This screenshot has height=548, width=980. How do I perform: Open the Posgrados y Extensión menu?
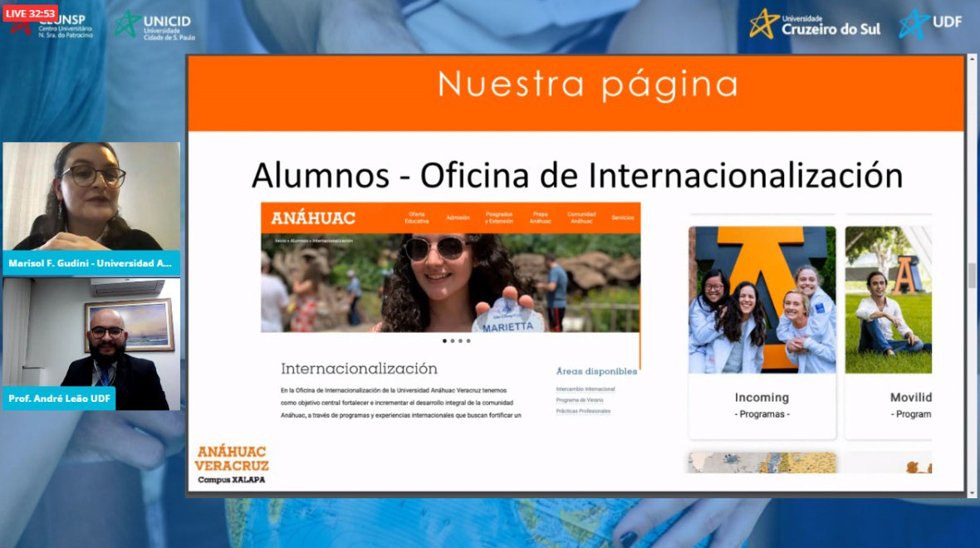499,218
